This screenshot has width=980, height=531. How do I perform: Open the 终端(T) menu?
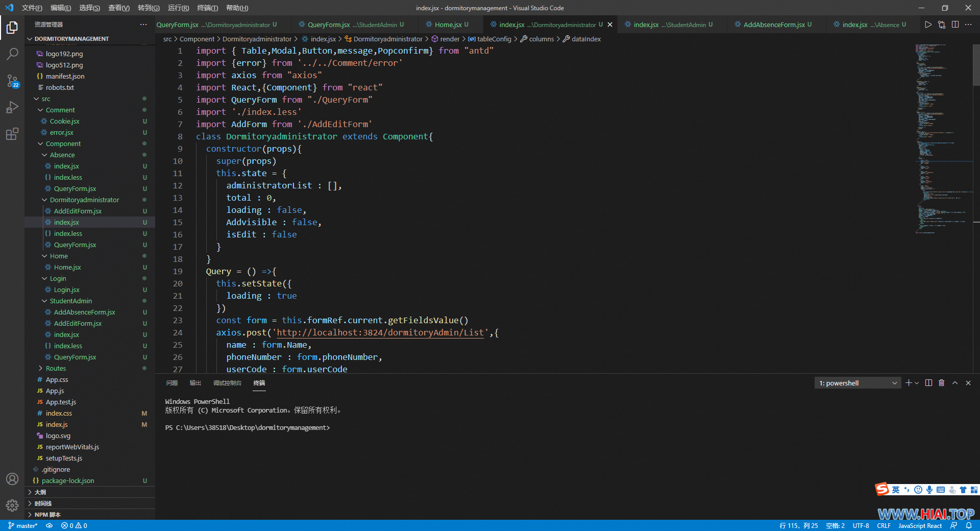pos(207,8)
